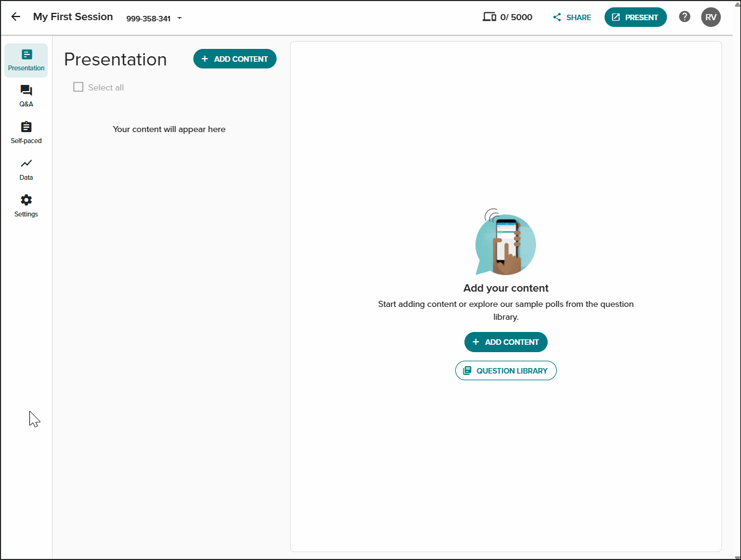Click the My First Session title

point(73,17)
